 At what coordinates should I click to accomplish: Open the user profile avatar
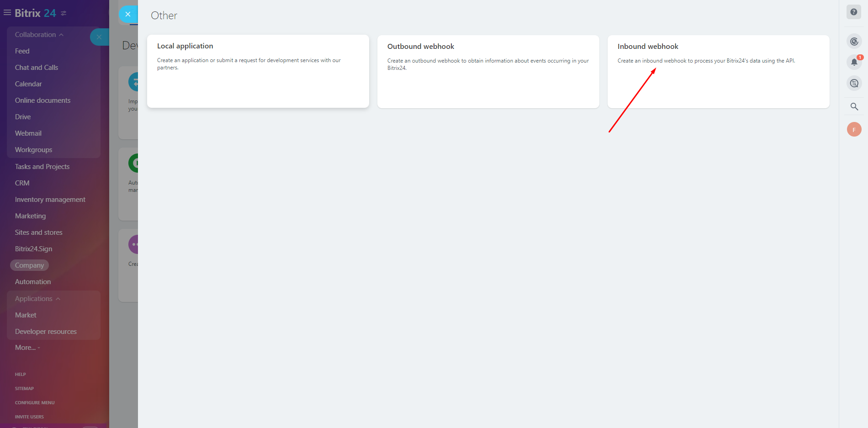853,129
